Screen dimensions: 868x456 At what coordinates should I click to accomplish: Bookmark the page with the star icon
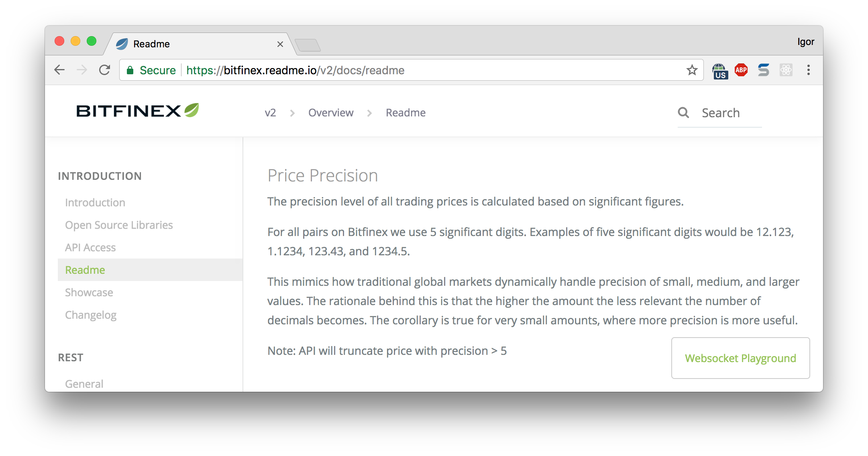point(692,70)
